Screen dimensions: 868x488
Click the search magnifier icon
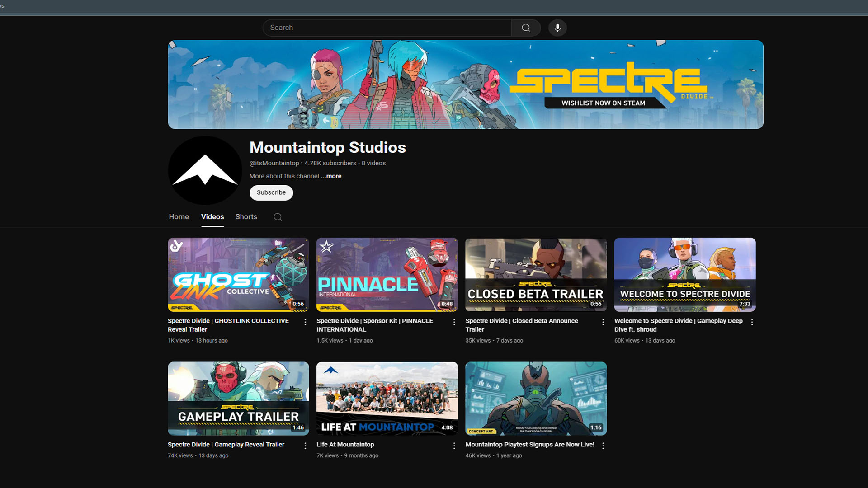[525, 28]
